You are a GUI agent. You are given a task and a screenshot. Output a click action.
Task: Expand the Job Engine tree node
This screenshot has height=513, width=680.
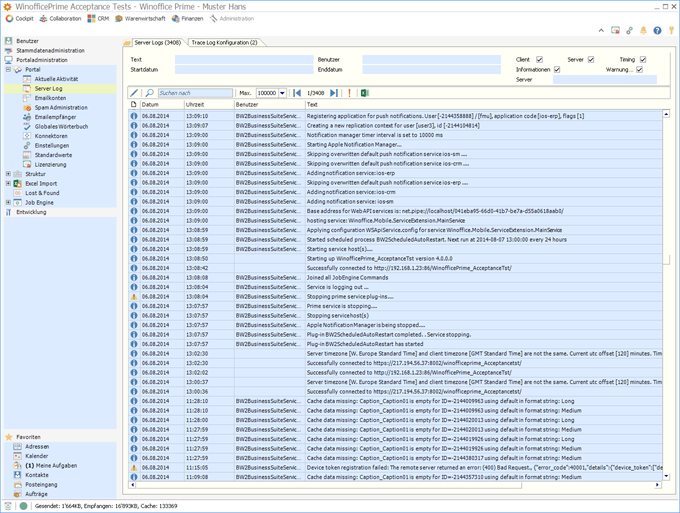[x=8, y=203]
